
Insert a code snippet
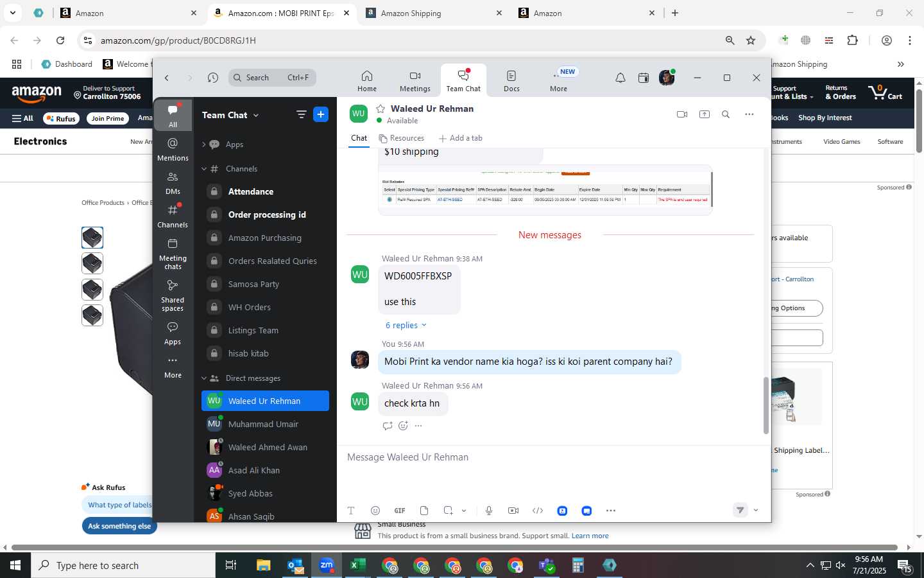point(538,511)
